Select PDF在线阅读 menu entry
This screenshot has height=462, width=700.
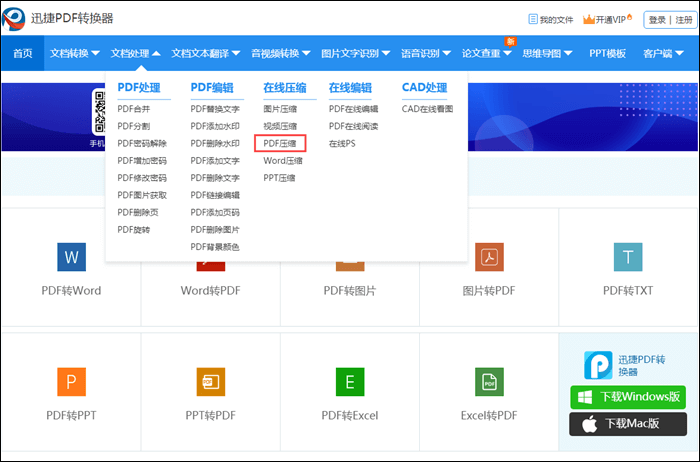point(354,126)
